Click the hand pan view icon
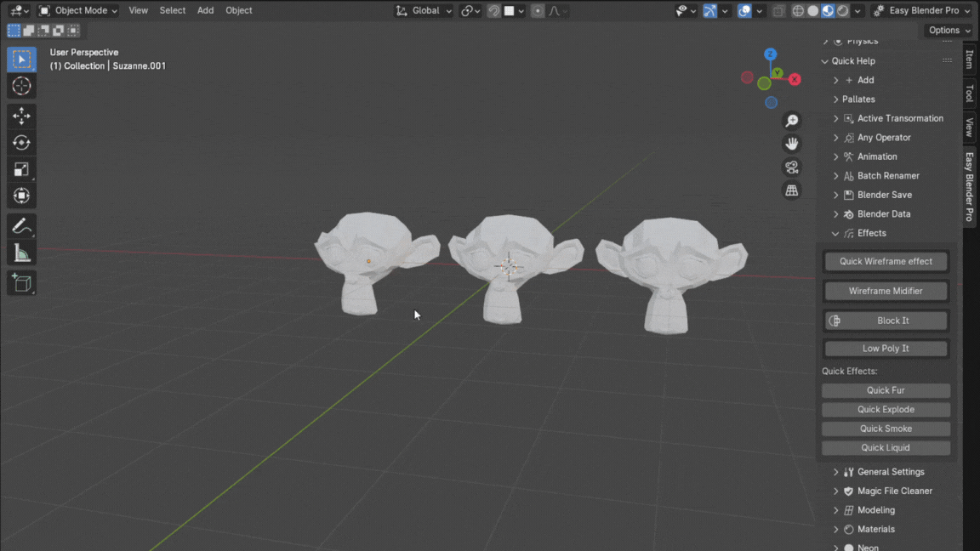 pyautogui.click(x=791, y=144)
